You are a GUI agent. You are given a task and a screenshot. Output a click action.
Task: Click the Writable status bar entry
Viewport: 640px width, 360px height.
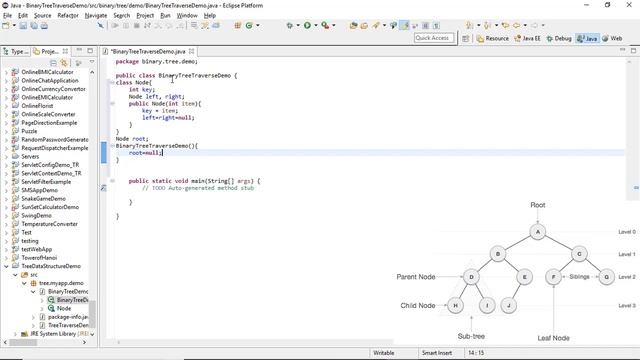tap(384, 353)
